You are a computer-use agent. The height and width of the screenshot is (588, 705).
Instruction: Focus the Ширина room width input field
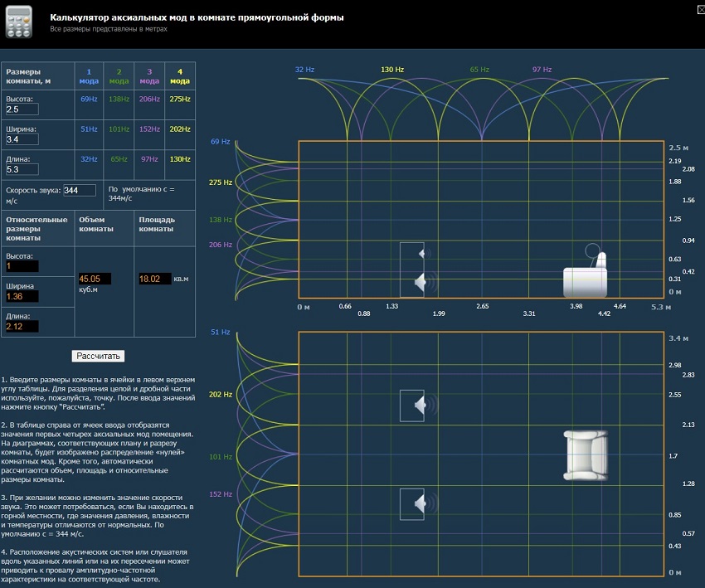(x=22, y=139)
